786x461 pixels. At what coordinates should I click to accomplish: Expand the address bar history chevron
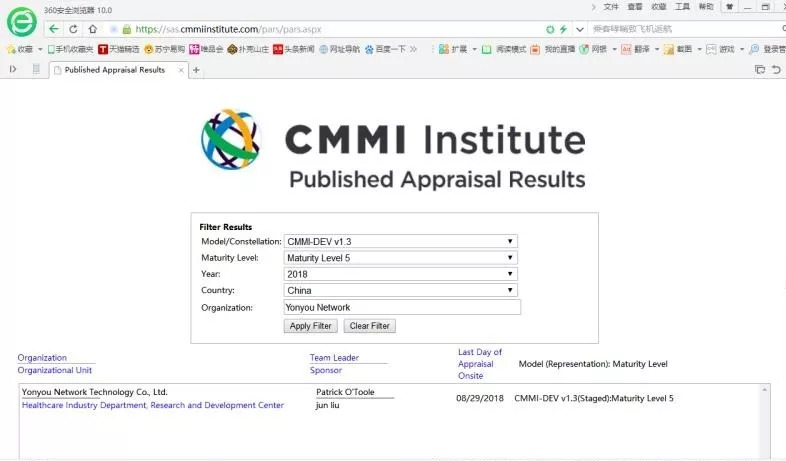pyautogui.click(x=579, y=30)
